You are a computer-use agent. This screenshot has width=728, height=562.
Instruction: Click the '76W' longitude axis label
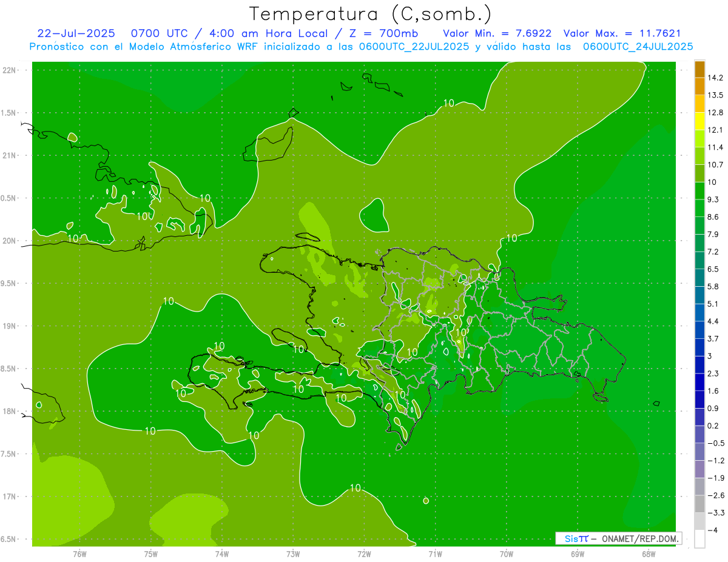[79, 554]
